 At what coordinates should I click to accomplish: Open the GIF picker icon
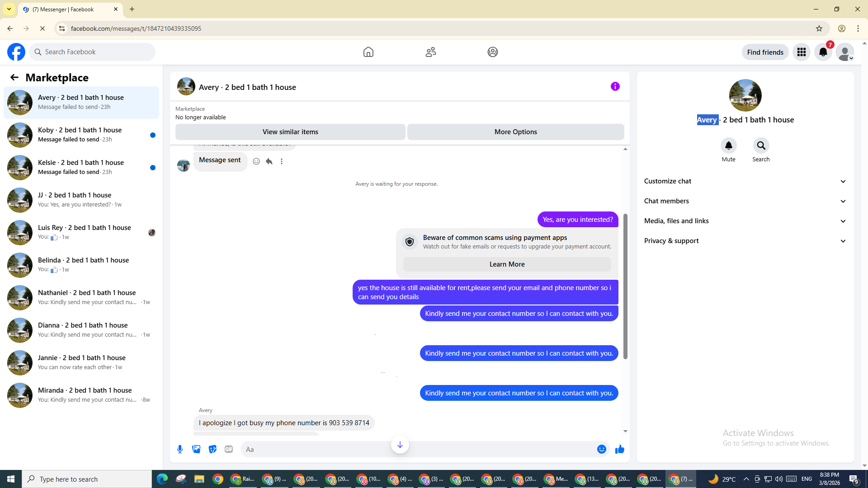229,449
